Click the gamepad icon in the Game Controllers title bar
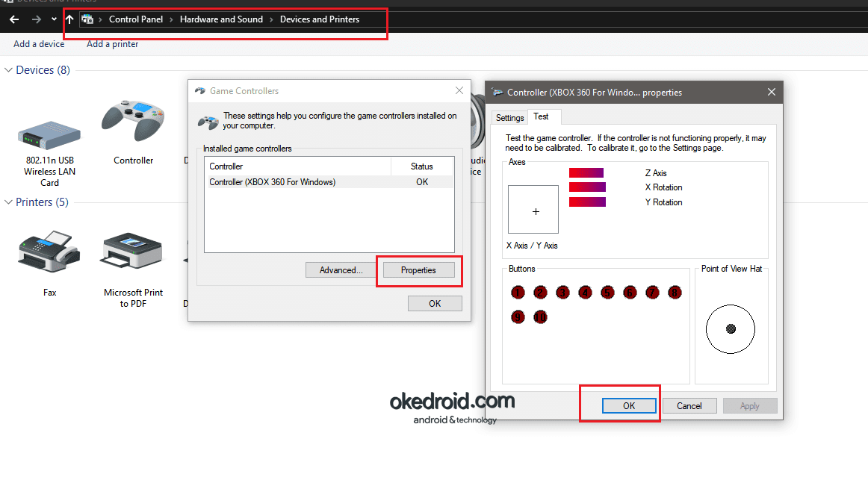 tap(200, 91)
